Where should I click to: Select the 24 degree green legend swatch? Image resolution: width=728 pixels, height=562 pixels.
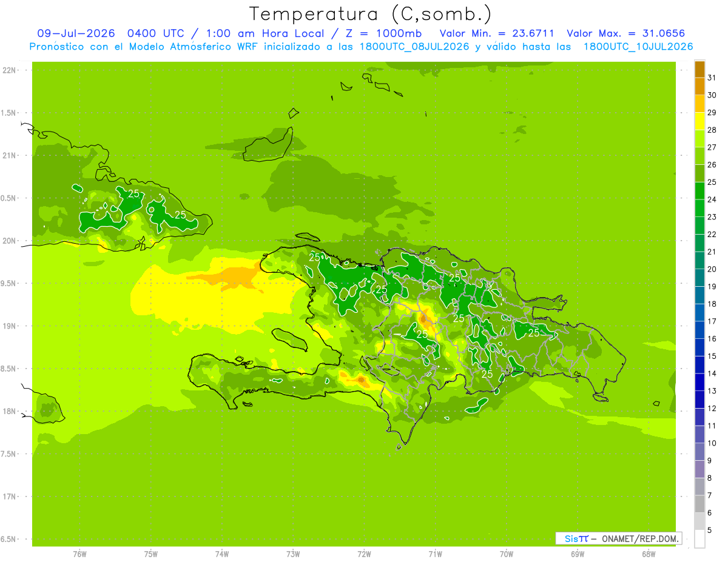pyautogui.click(x=699, y=191)
